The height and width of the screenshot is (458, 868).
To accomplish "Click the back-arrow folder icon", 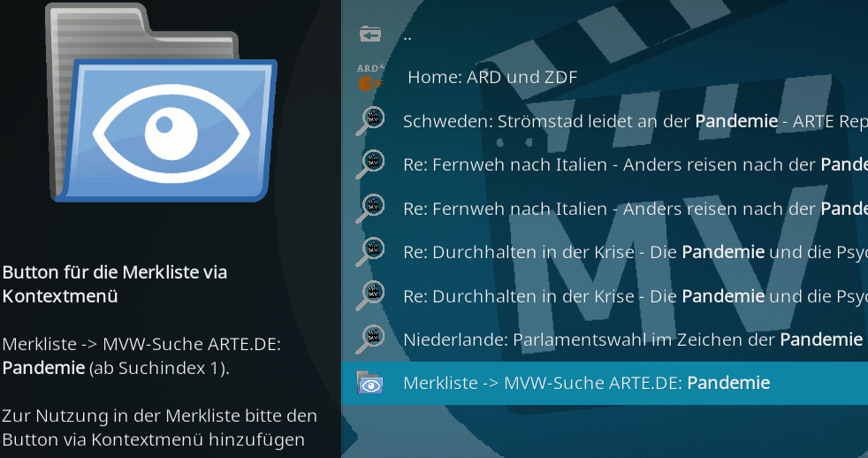I will [x=370, y=34].
